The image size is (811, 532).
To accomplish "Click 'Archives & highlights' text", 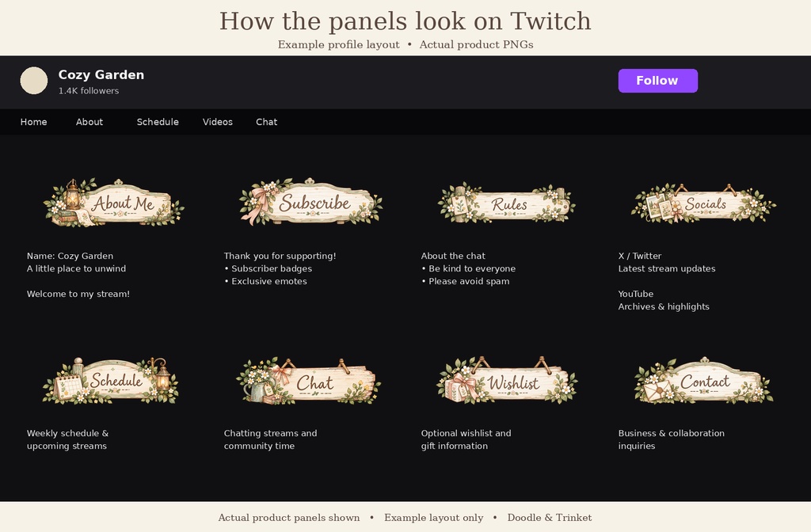I will [664, 306].
